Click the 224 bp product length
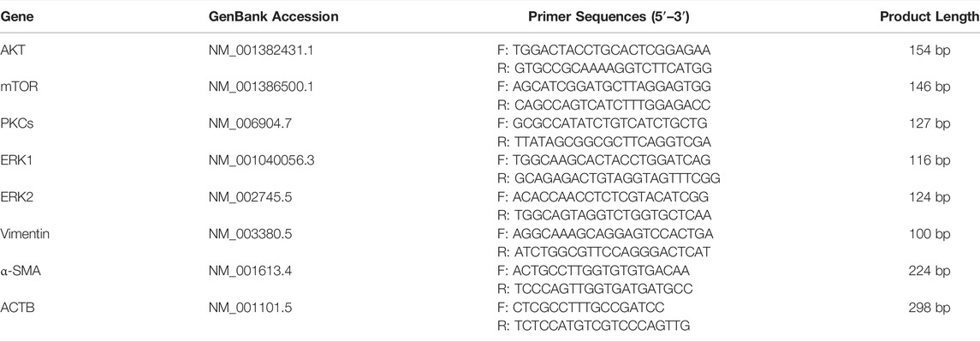This screenshot has width=980, height=342. coord(930,271)
